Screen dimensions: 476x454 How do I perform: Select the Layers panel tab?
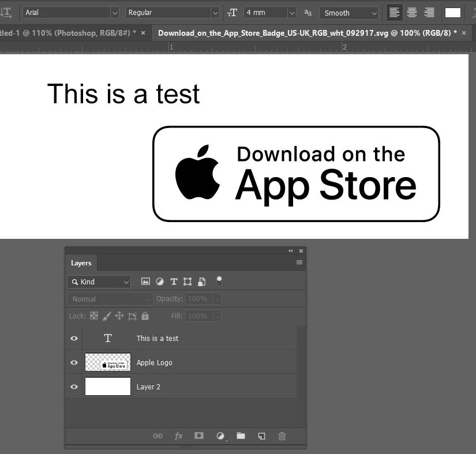[81, 263]
